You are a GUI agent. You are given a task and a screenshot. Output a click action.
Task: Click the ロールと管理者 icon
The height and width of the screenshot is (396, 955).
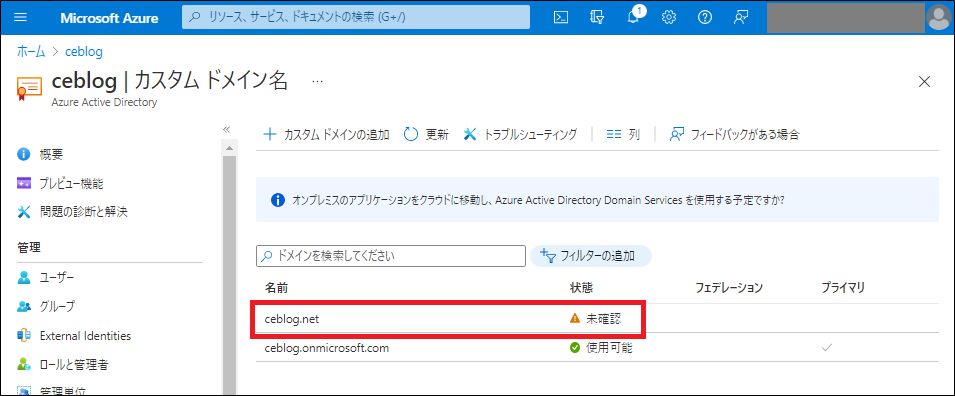pyautogui.click(x=24, y=365)
